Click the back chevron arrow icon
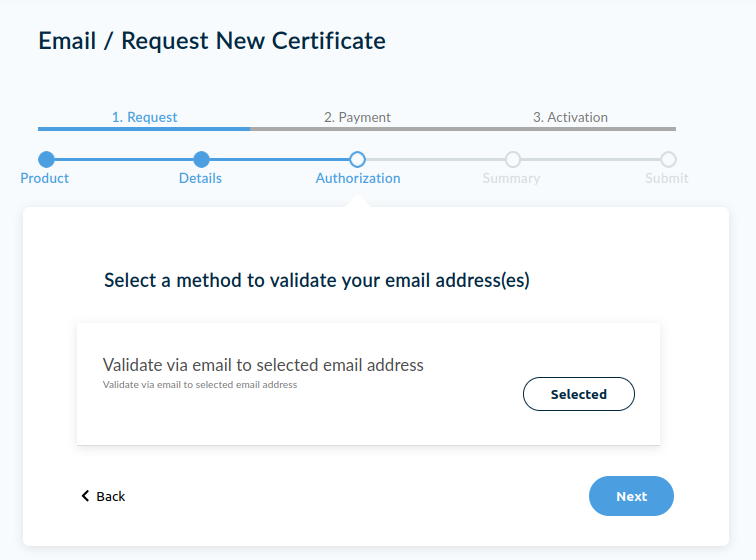Image resolution: width=756 pixels, height=560 pixels. (85, 496)
